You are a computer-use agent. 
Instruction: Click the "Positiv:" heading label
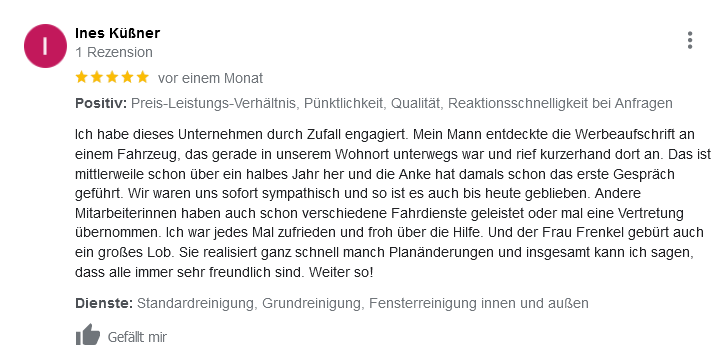101,103
